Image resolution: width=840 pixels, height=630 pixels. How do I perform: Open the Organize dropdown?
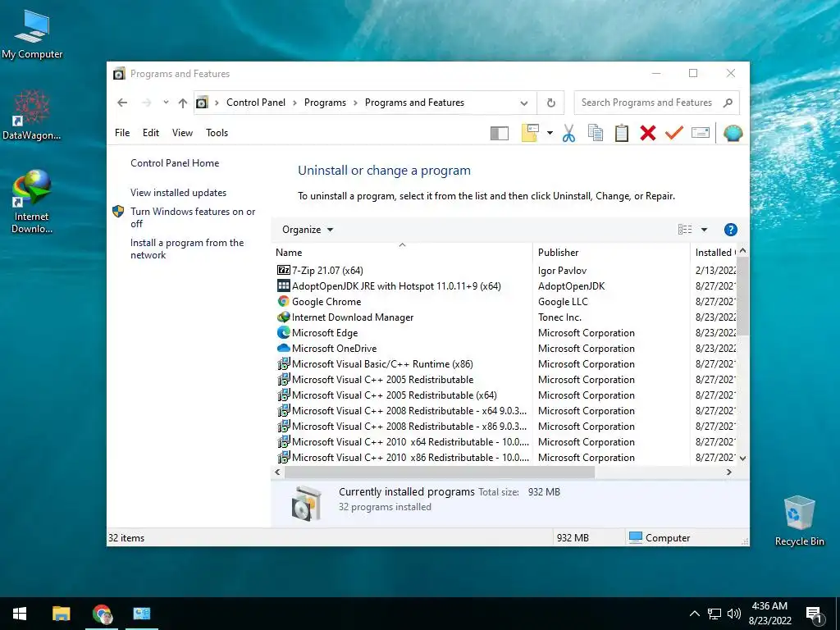pos(308,230)
